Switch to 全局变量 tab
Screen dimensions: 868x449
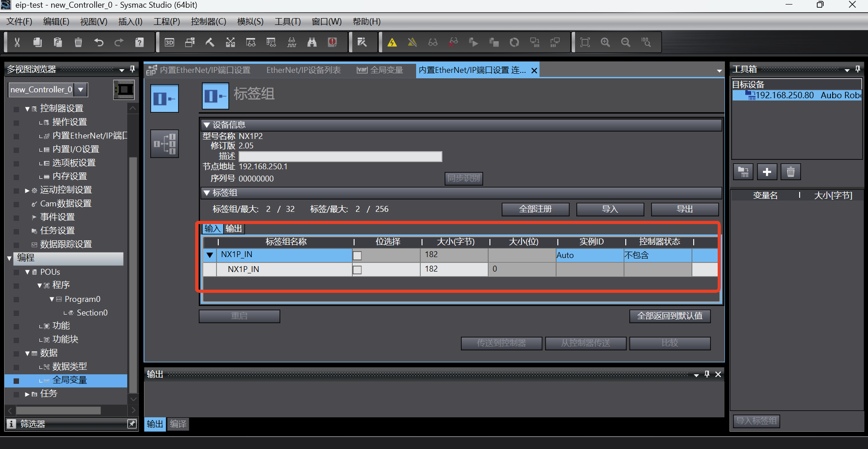pos(380,70)
